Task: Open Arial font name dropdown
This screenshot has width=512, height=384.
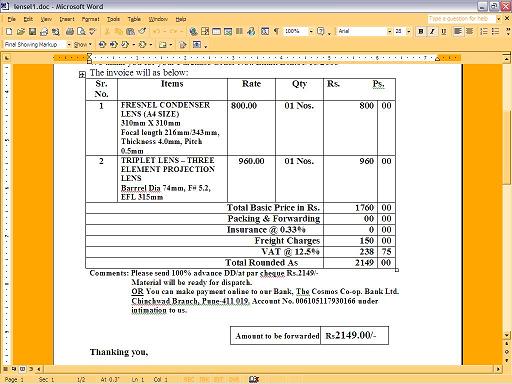Action: point(389,31)
